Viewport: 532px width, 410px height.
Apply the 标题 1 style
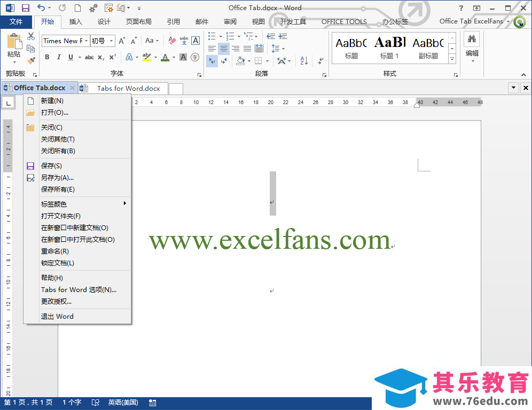[389, 48]
